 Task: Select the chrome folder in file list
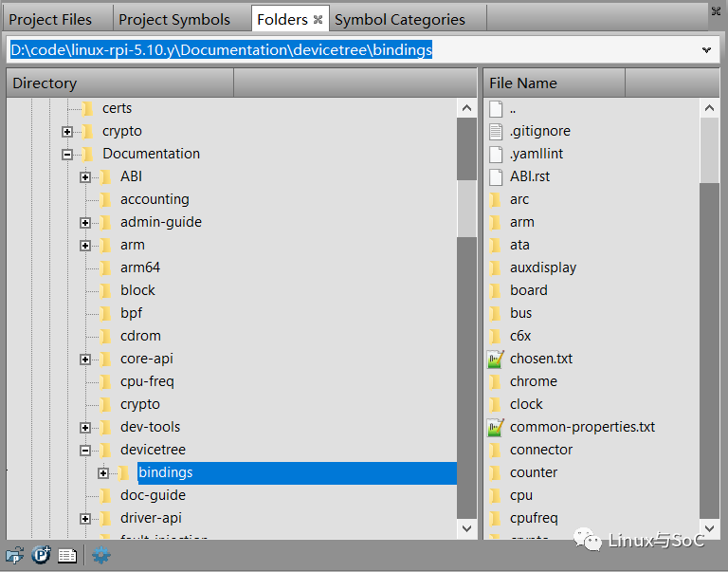534,381
